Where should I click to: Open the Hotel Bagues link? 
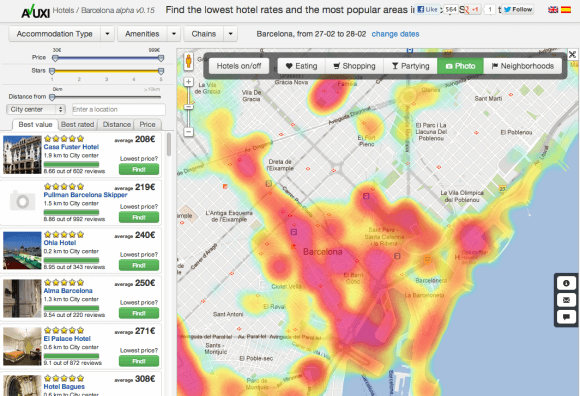pos(64,387)
